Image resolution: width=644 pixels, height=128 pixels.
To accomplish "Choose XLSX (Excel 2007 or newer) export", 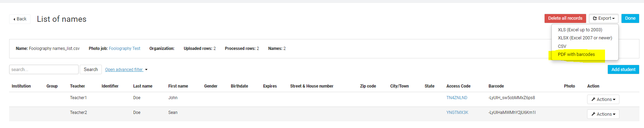I will click(x=585, y=38).
